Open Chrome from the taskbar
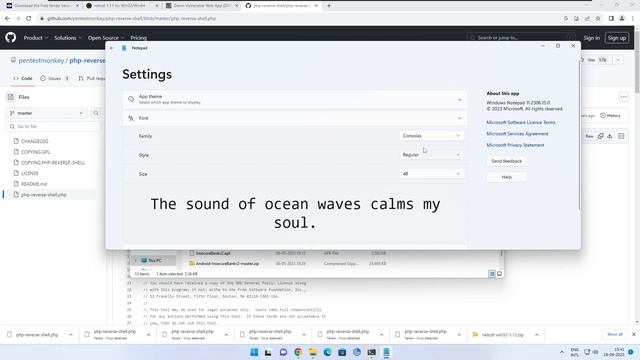Screen dimensions: 640x360 click(298, 352)
